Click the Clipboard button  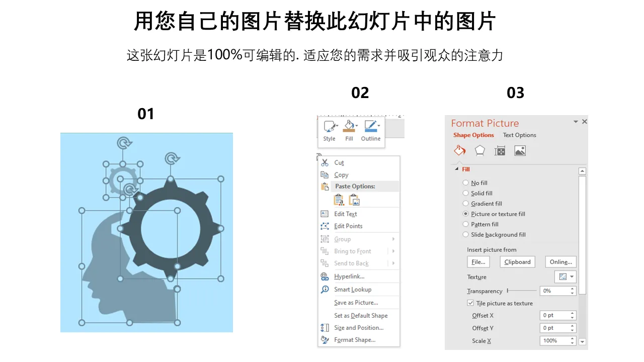(517, 262)
